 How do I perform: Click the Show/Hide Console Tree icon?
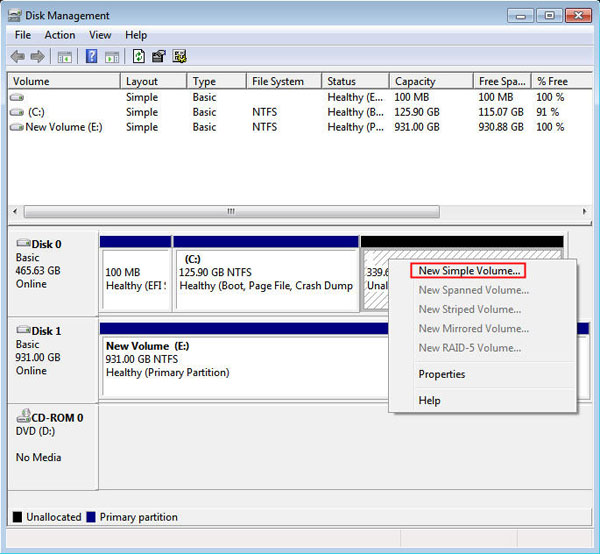coord(64,57)
